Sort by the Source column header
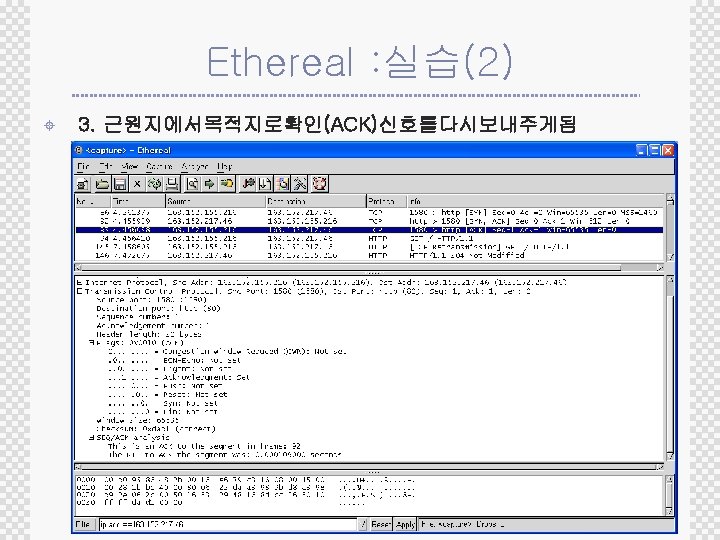The image size is (720, 540). coord(215,201)
